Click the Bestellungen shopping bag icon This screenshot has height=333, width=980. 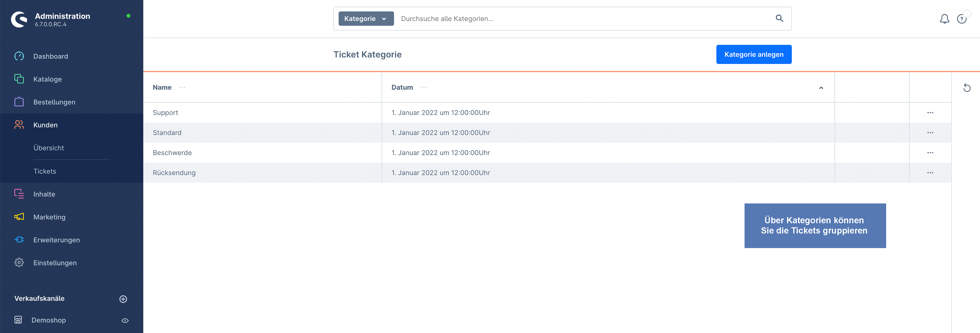click(19, 102)
